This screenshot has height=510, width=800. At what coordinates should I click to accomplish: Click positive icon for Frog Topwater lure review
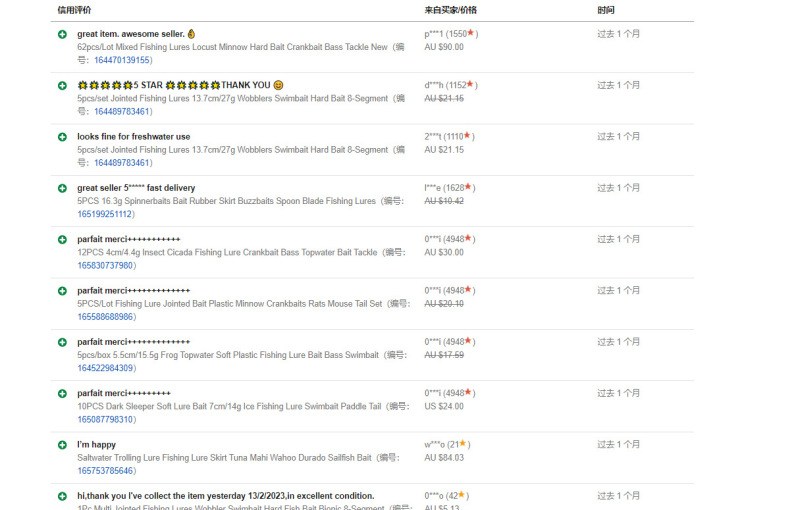pyautogui.click(x=62, y=342)
